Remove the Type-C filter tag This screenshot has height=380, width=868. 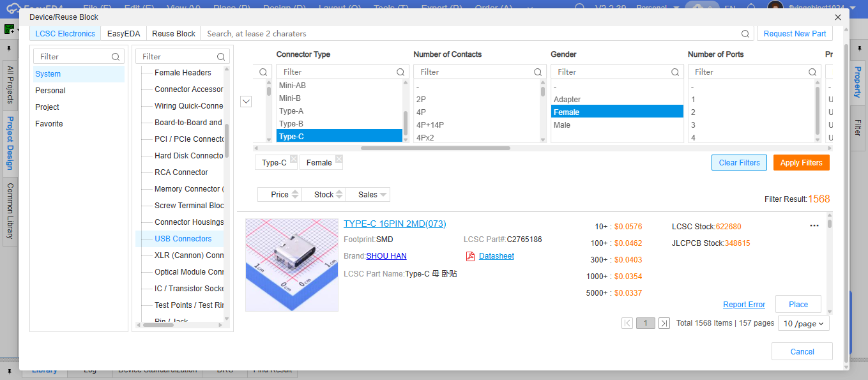pyautogui.click(x=293, y=159)
